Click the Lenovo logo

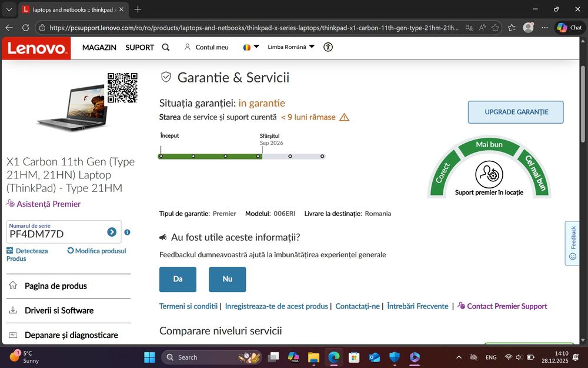click(36, 48)
